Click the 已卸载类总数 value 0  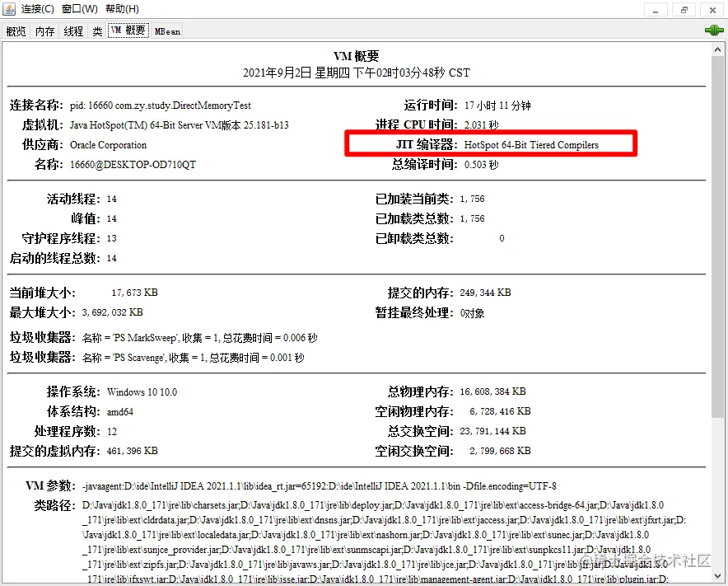[x=502, y=238]
